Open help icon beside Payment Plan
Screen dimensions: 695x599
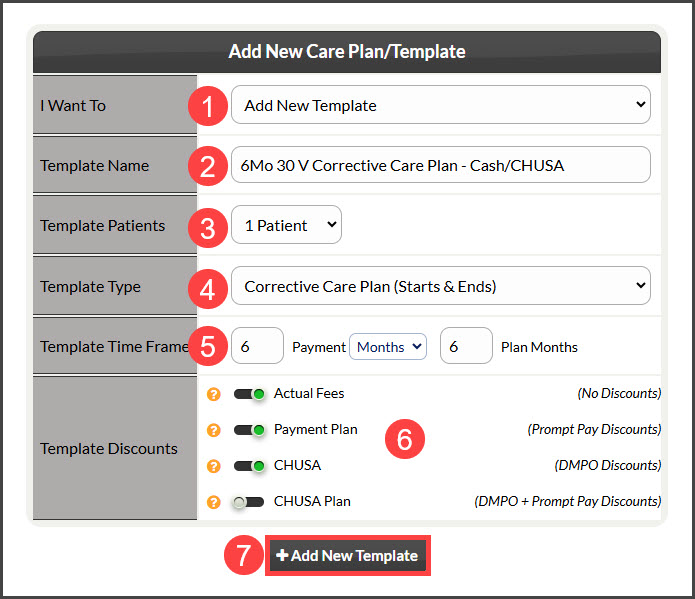point(214,430)
